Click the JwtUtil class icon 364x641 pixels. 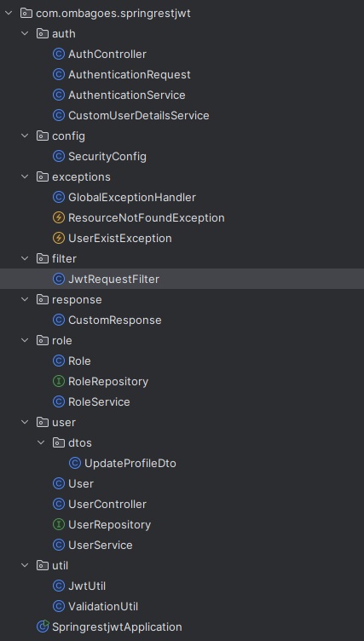[x=59, y=586]
